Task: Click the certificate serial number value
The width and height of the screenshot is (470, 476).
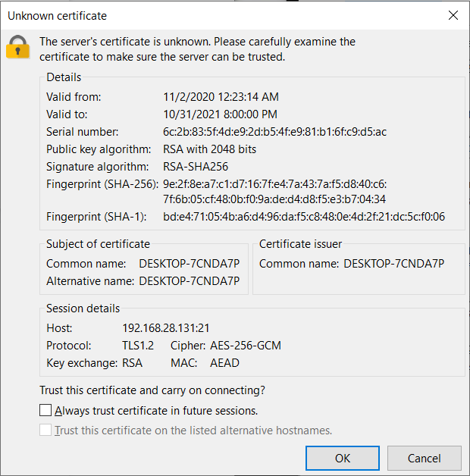Action: 274,132
